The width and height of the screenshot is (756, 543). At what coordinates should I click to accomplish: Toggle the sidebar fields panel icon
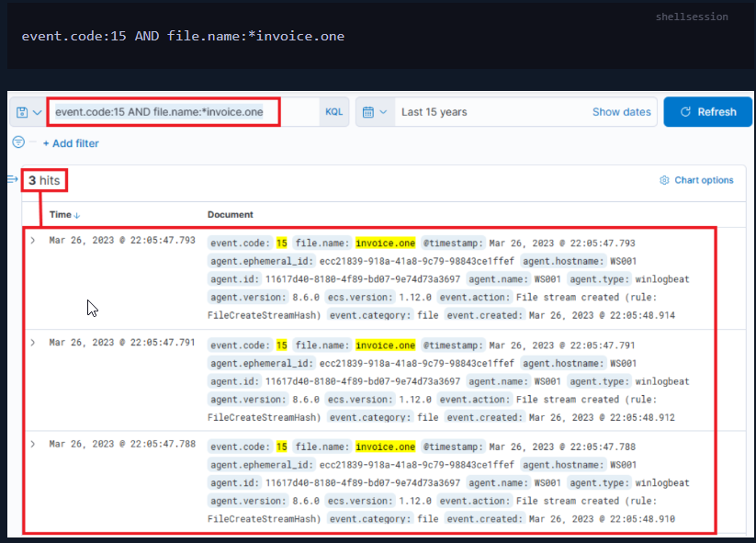point(13,179)
